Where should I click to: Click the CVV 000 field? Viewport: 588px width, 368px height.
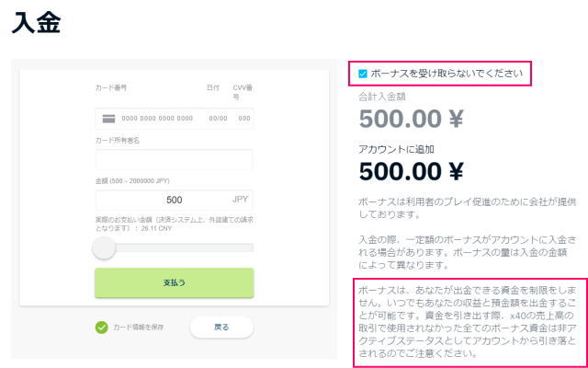(x=244, y=119)
